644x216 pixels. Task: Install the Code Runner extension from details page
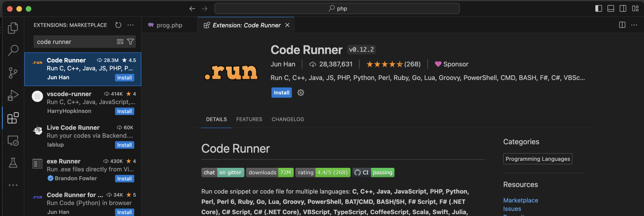click(281, 93)
